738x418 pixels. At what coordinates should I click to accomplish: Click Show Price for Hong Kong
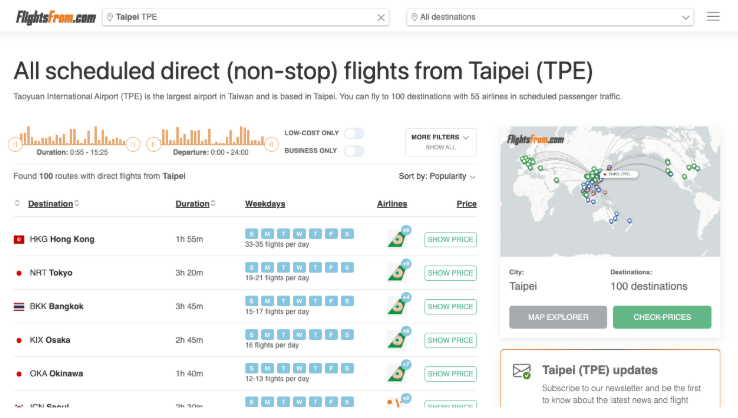point(450,239)
